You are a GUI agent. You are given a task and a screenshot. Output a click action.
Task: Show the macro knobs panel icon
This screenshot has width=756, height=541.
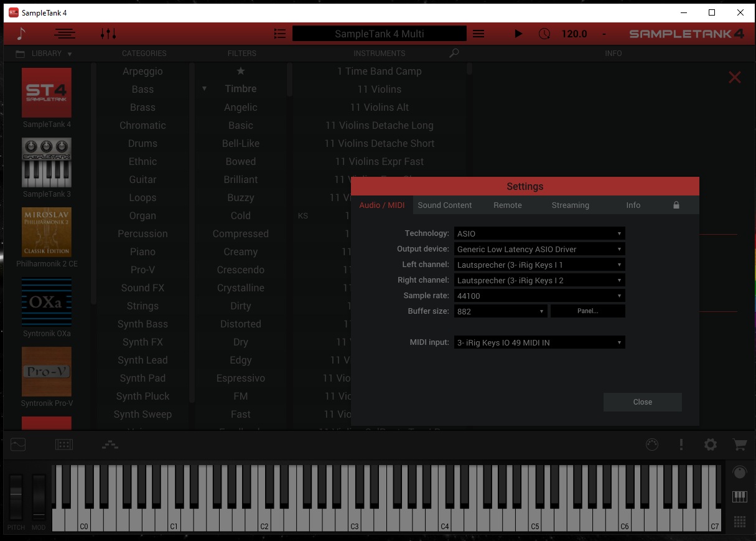pos(739,473)
